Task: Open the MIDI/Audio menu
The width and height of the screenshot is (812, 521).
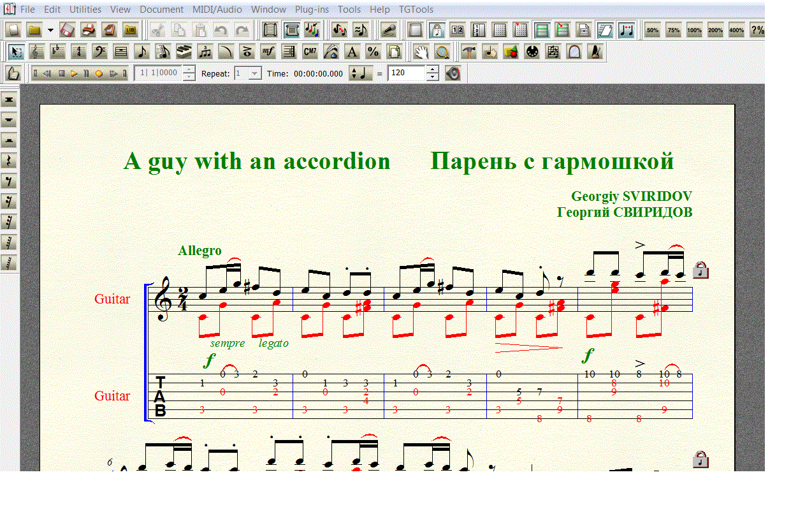Action: 217,10
